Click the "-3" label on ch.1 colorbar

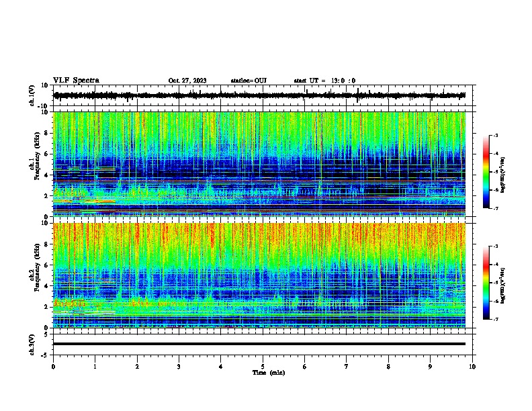coord(495,135)
